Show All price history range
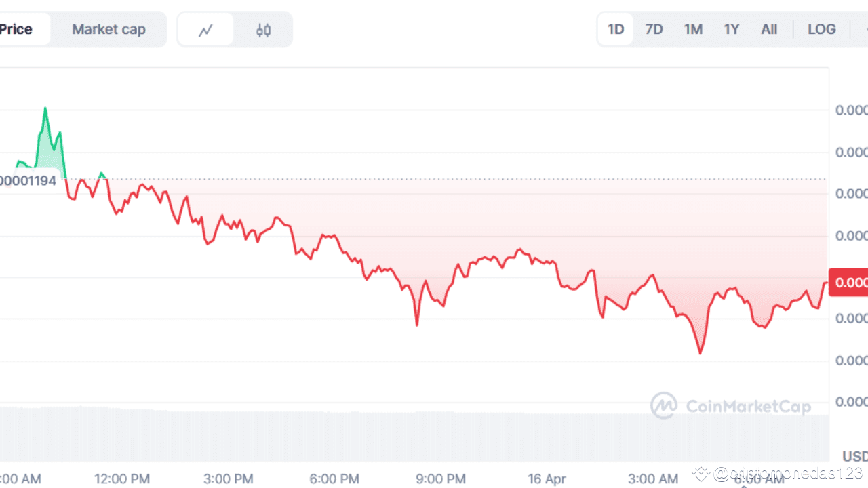 click(769, 29)
